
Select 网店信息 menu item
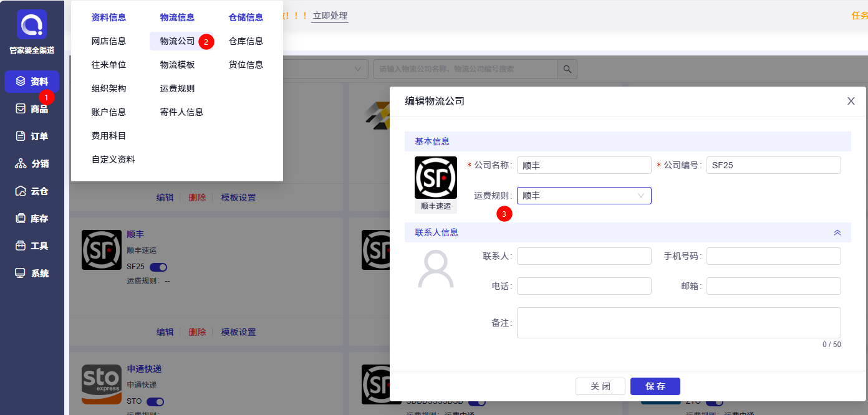coord(109,41)
